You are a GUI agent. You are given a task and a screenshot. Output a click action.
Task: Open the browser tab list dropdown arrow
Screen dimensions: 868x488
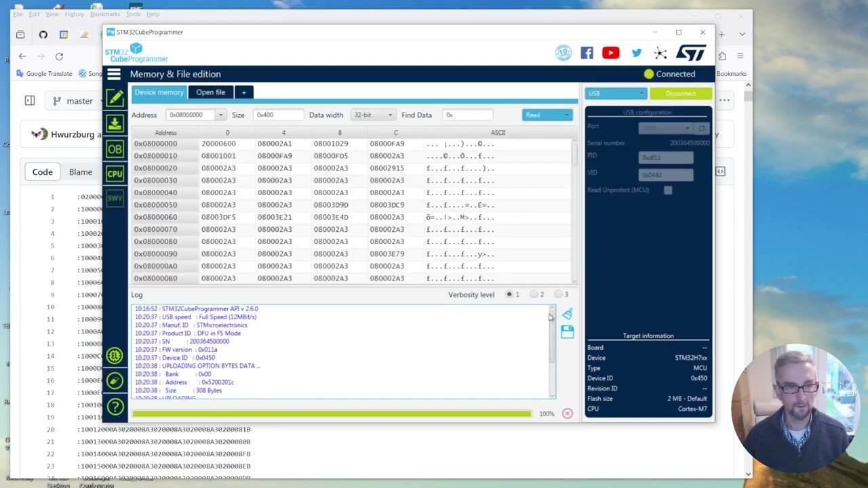click(743, 35)
